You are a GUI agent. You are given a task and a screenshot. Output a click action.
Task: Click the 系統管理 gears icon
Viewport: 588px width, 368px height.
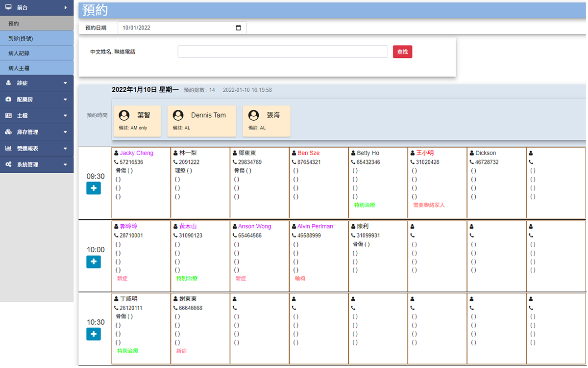pos(8,164)
